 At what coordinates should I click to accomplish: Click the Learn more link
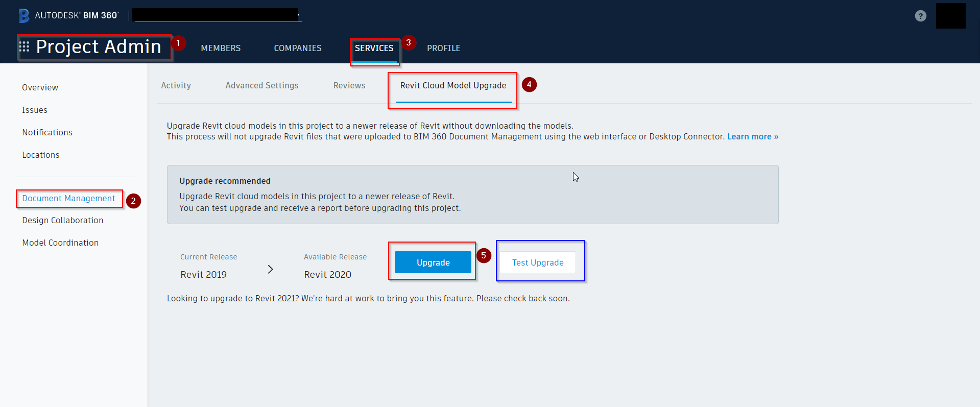coord(753,136)
